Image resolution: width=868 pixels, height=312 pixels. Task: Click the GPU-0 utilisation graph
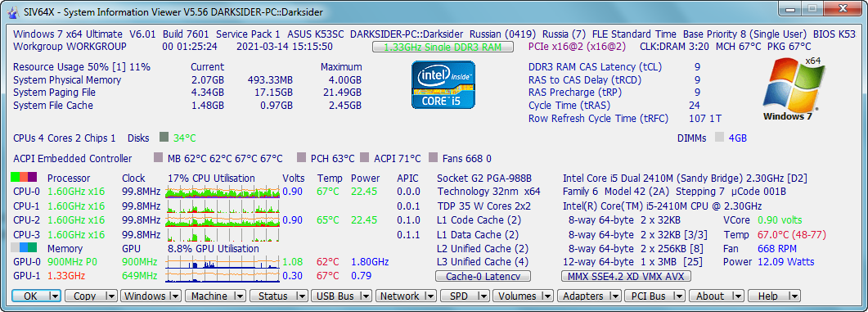[x=223, y=262]
